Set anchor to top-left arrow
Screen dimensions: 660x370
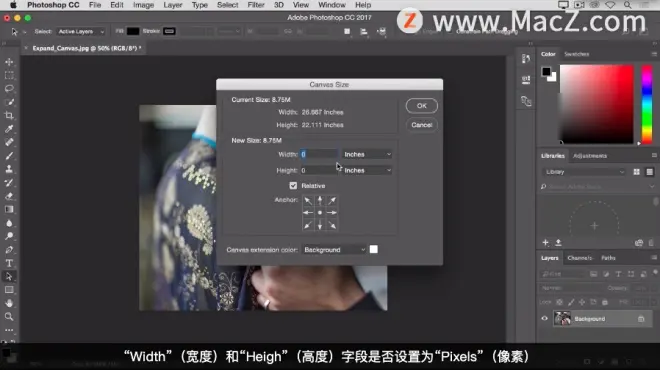click(x=308, y=200)
